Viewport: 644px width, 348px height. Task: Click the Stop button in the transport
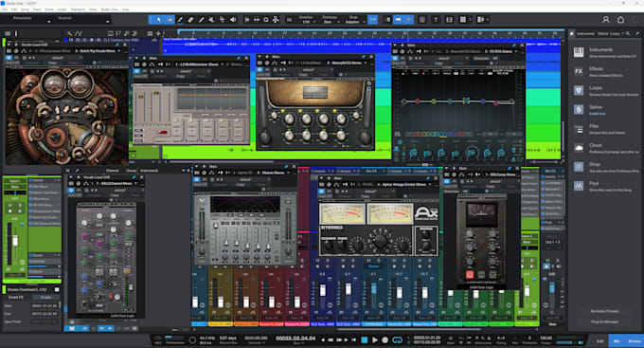coord(364,339)
